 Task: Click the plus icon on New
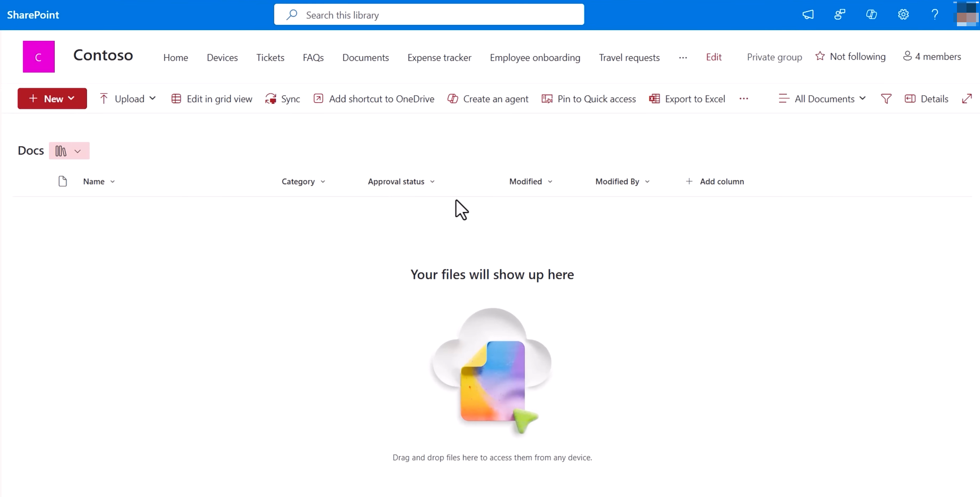pos(33,98)
